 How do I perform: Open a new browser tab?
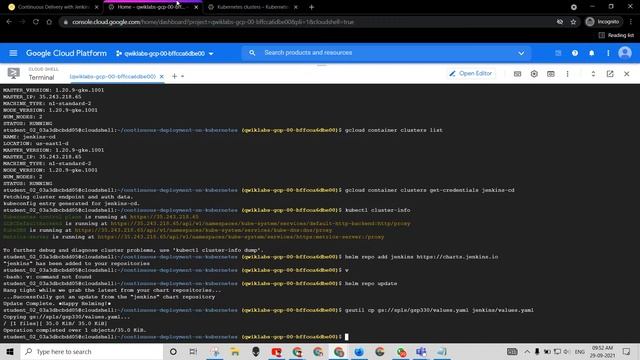pyautogui.click(x=311, y=7)
